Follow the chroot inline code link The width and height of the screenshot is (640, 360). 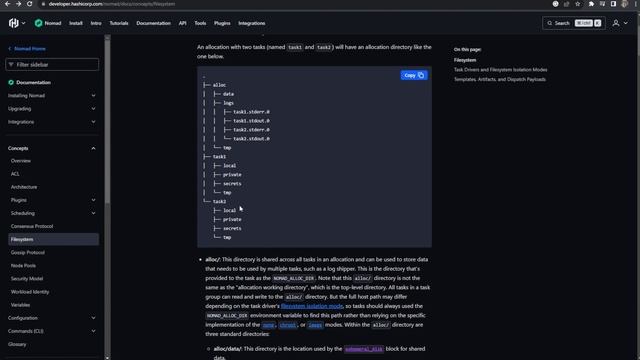[x=288, y=325]
